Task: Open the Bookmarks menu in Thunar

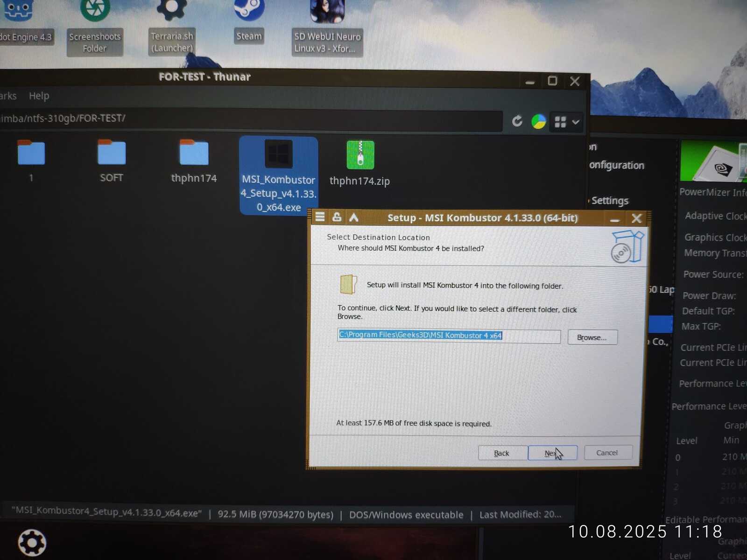Action: pyautogui.click(x=8, y=96)
